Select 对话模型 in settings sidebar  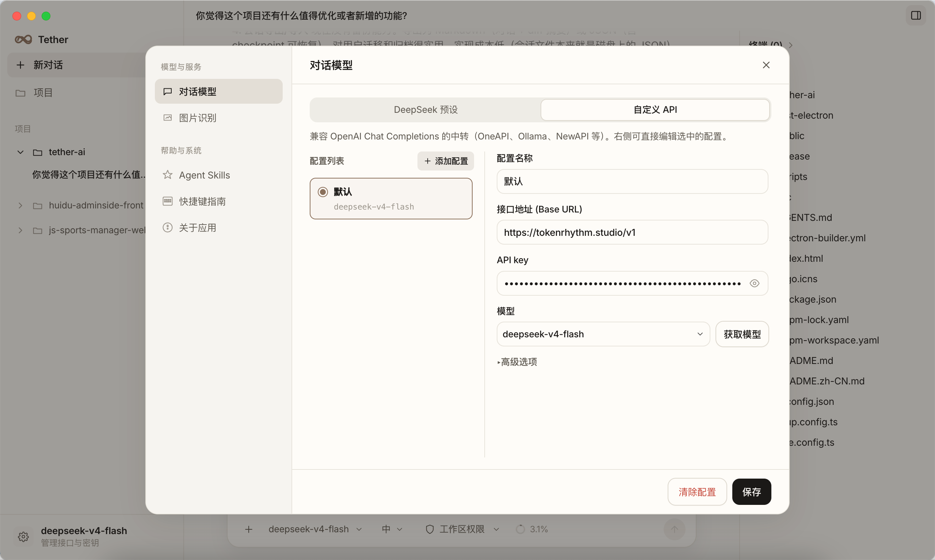tap(218, 91)
